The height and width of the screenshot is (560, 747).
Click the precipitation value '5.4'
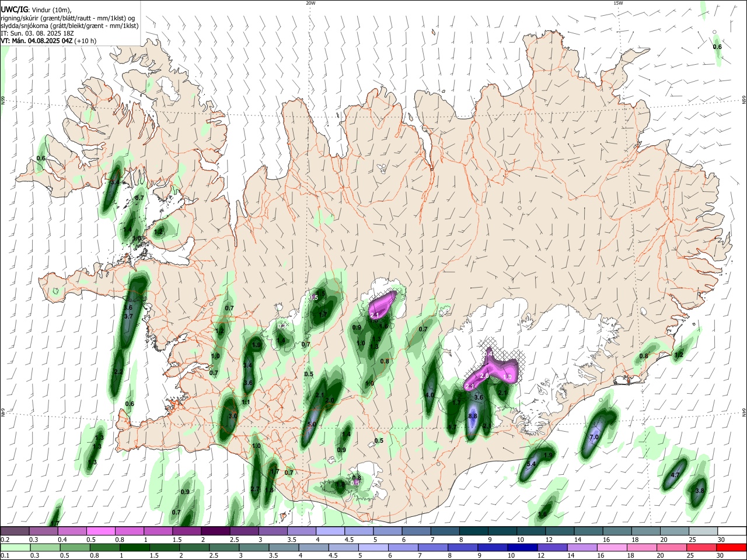(x=531, y=464)
